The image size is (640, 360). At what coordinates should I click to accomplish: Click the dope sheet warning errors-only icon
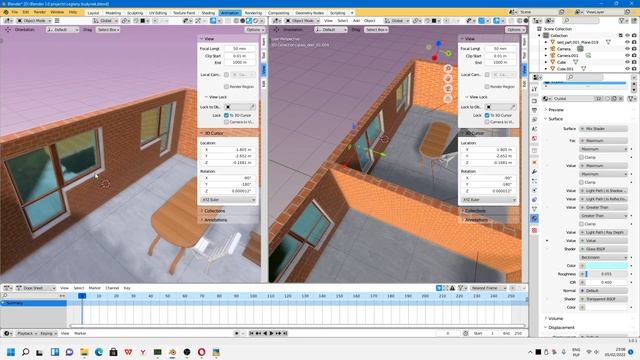click(452, 288)
